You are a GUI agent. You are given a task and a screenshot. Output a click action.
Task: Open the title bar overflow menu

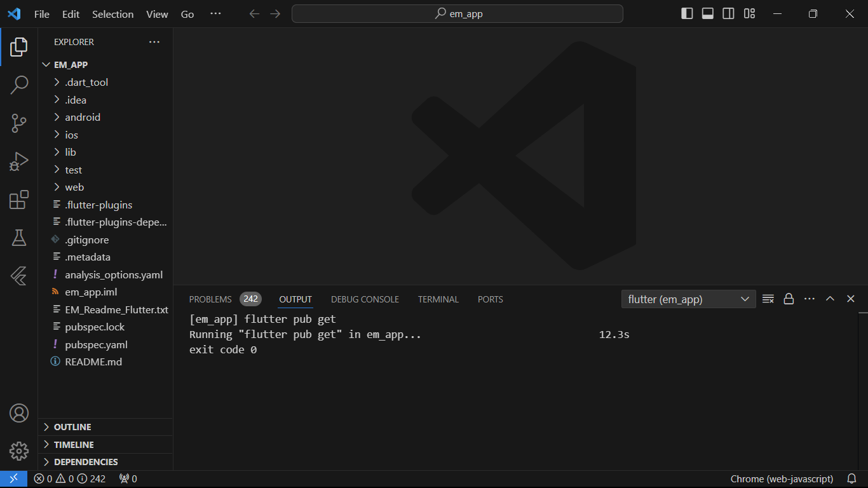click(x=215, y=13)
